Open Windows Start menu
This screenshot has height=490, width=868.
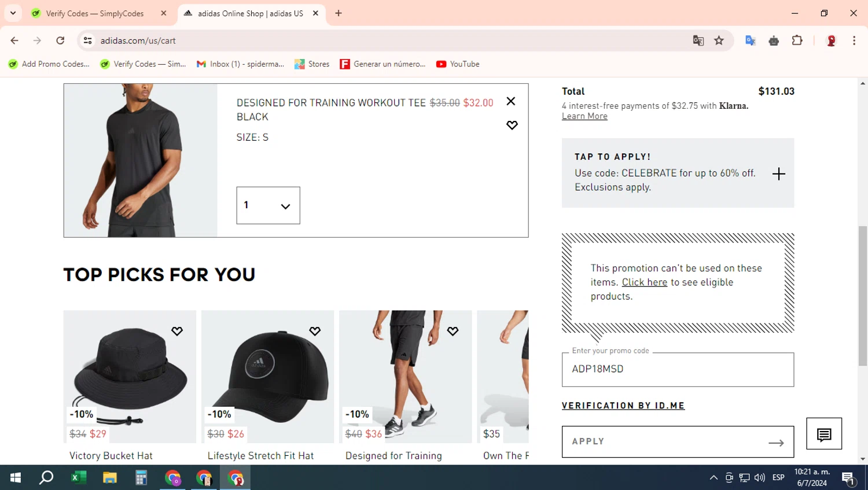coord(16,477)
